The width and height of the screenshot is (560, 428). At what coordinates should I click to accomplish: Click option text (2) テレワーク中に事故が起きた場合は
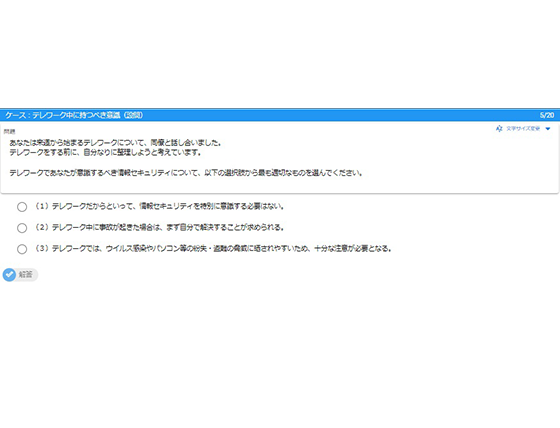coord(159,227)
